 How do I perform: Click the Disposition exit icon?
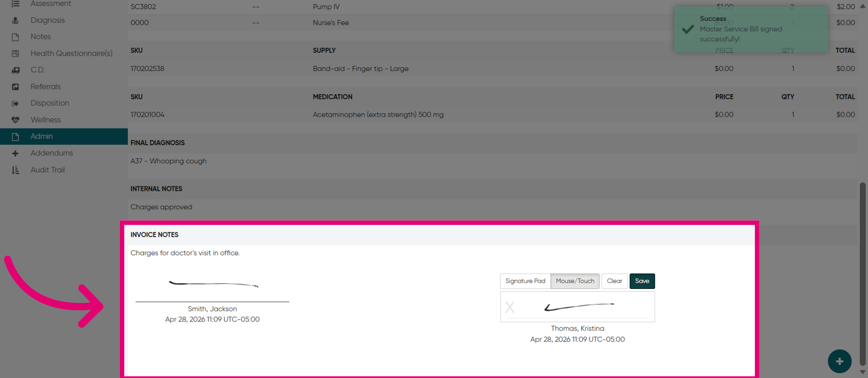(15, 104)
